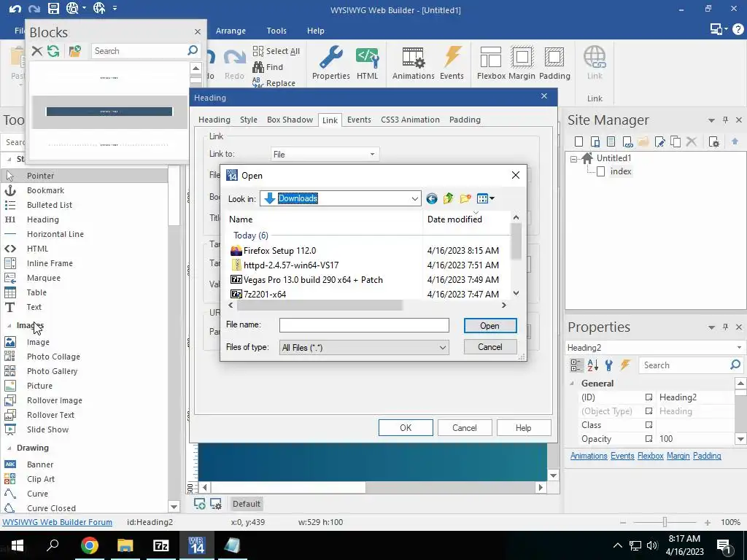The image size is (747, 560).
Task: Click the zoom in plus button
Action: (708, 522)
